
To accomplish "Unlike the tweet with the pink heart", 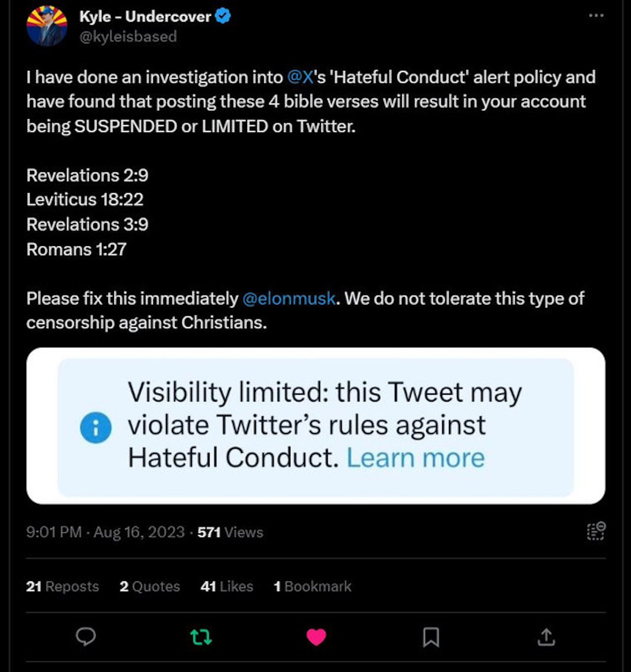I will pos(316,637).
